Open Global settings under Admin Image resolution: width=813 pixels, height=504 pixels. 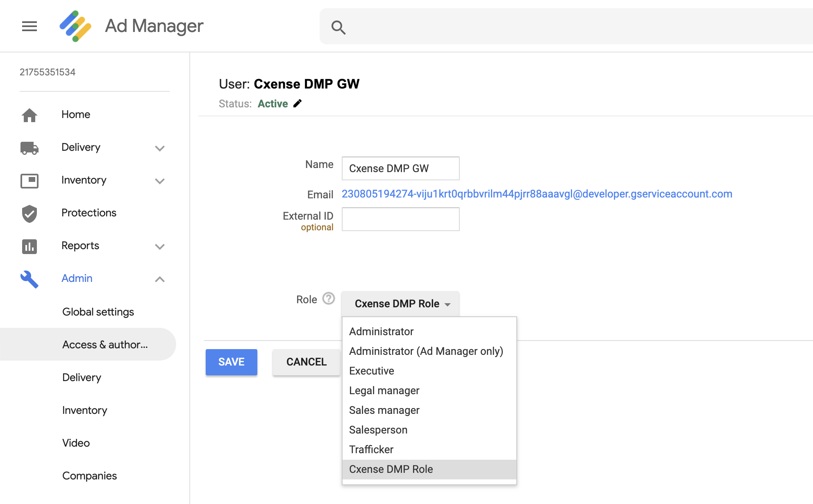coord(98,312)
